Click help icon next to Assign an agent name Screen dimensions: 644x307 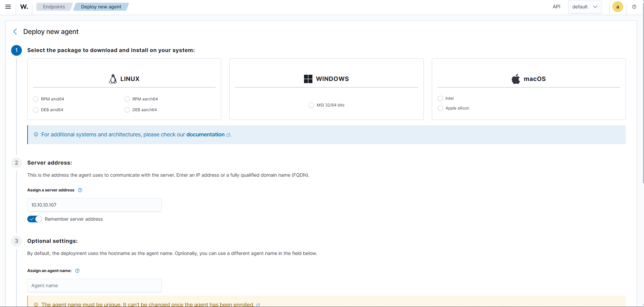coord(77,271)
